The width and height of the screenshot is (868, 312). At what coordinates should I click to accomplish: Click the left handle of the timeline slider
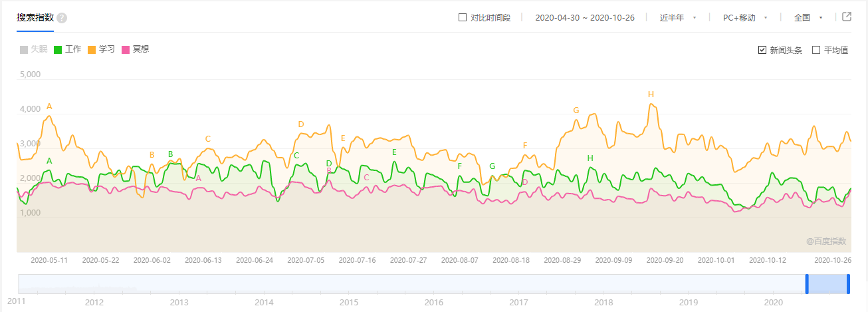(x=807, y=284)
